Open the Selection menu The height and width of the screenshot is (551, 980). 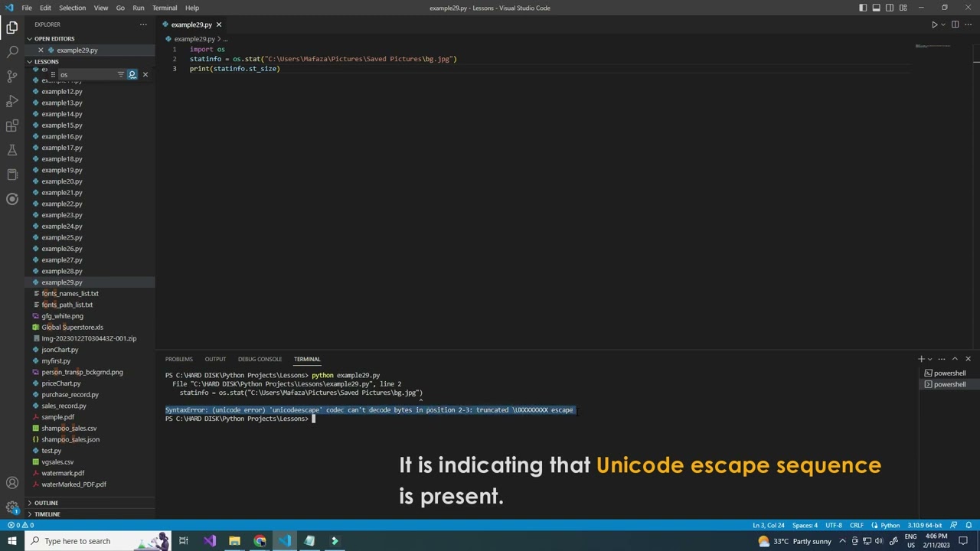[72, 8]
